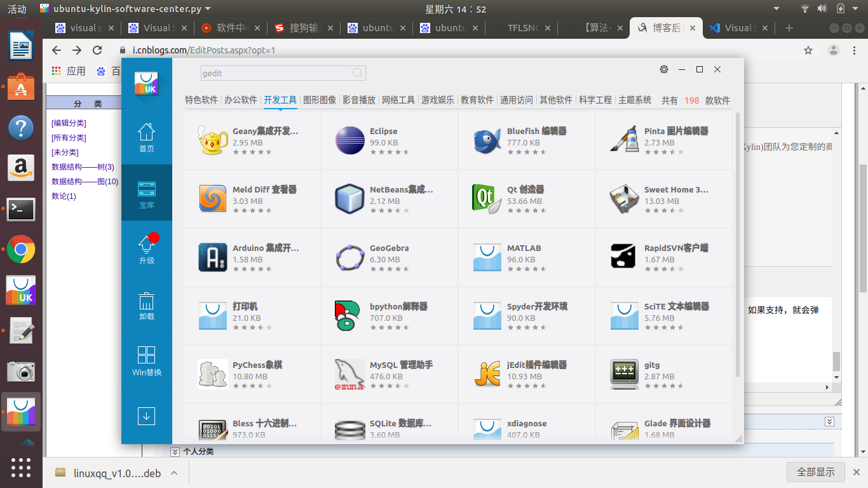Open software center settings gear
Viewport: 868px width, 488px height.
click(x=664, y=69)
